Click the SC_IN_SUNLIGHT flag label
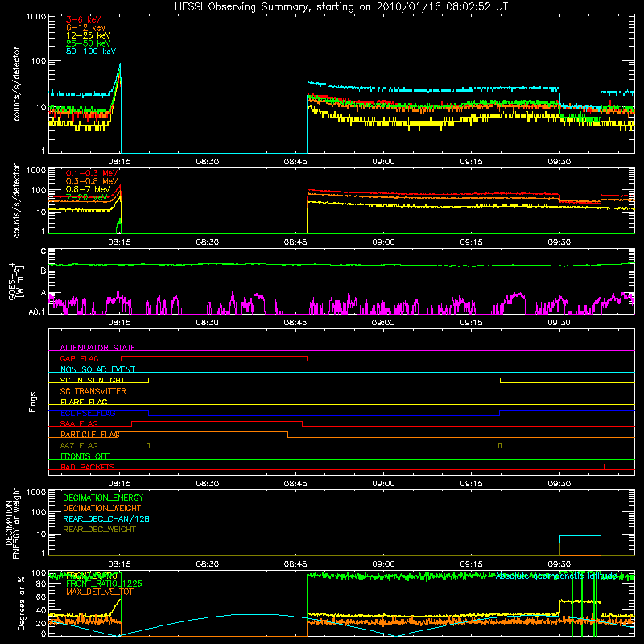This screenshot has height=644, width=644. coord(93,380)
